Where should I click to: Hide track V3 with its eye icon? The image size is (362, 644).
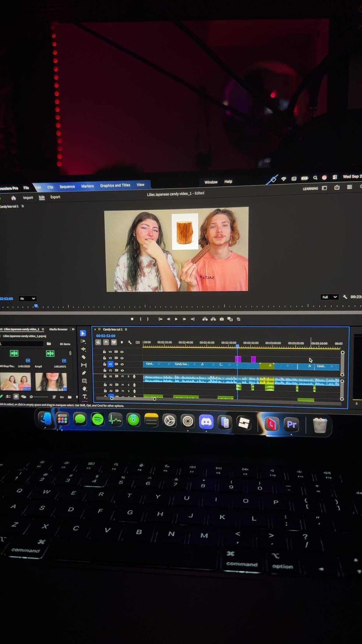(122, 358)
